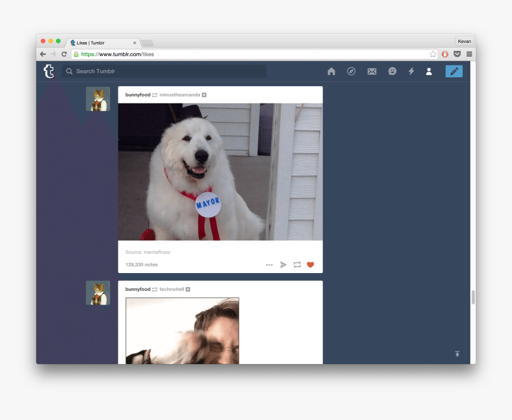This screenshot has width=512, height=420.
Task: Open the Inbox envelope icon
Action: [x=371, y=71]
